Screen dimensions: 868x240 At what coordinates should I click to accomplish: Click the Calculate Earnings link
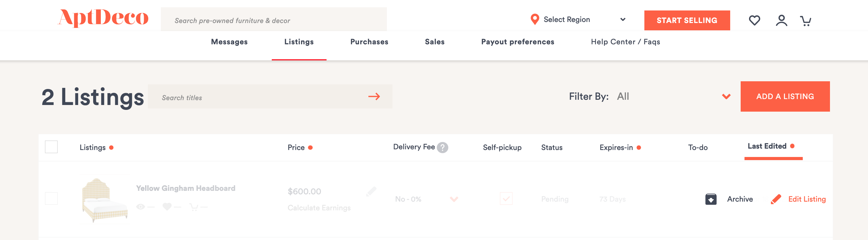point(319,208)
